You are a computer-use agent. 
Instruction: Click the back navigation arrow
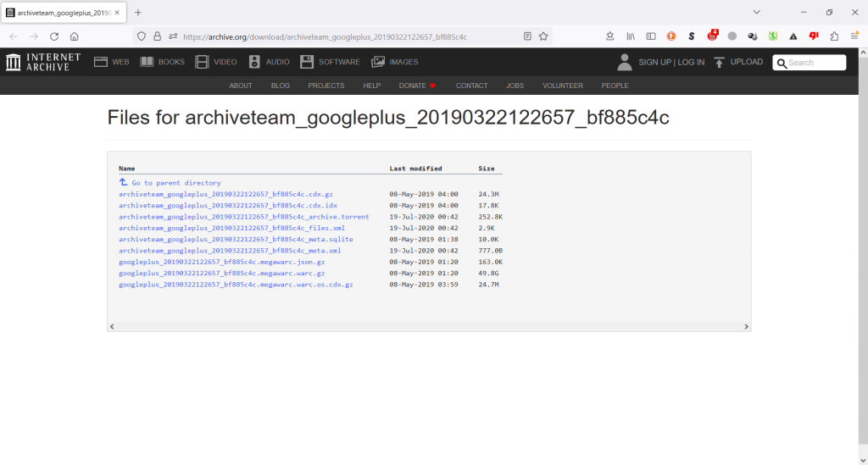pyautogui.click(x=14, y=36)
